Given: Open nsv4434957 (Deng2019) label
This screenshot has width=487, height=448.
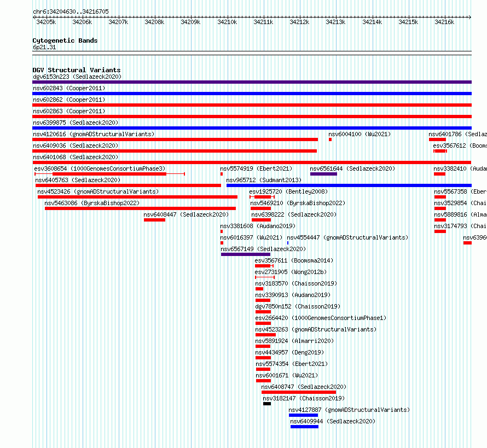Looking at the screenshot, I should [x=289, y=352].
